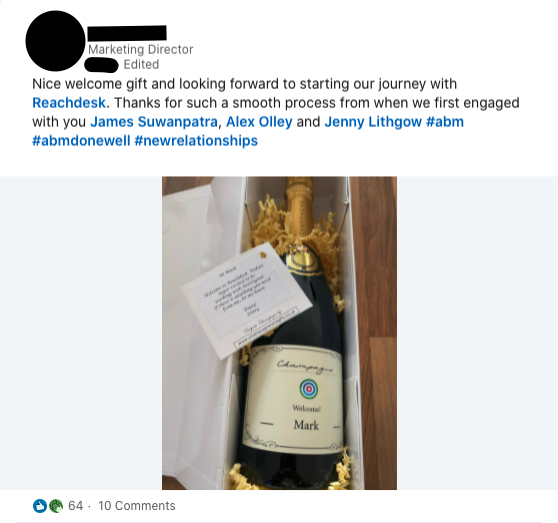The image size is (558, 523).
Task: Select the #abm hashtag
Action: 444,122
